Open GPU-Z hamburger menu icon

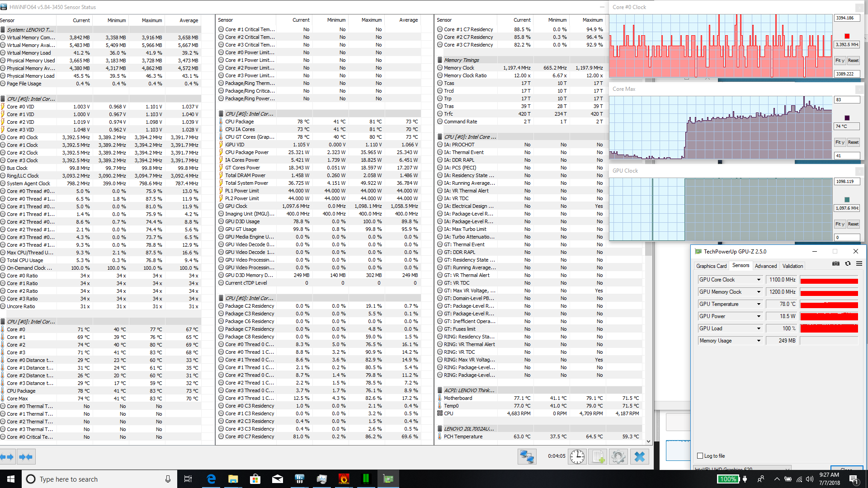point(859,264)
